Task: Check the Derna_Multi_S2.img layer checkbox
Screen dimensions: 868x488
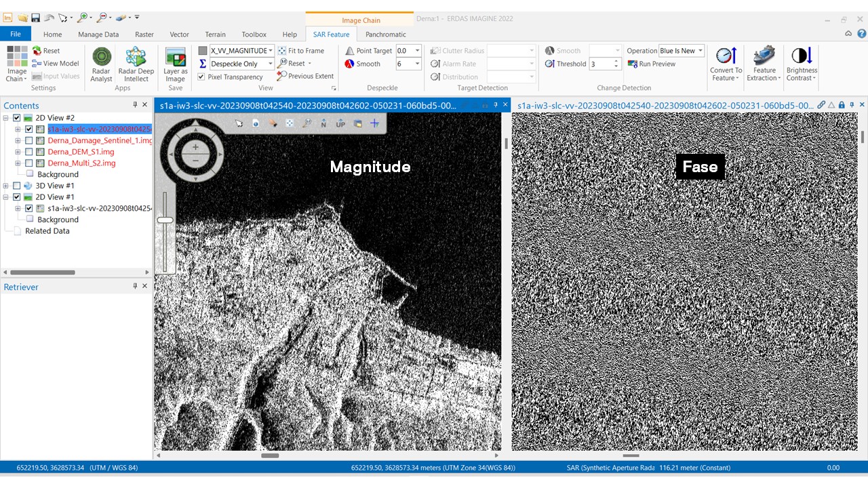Action: tap(29, 163)
